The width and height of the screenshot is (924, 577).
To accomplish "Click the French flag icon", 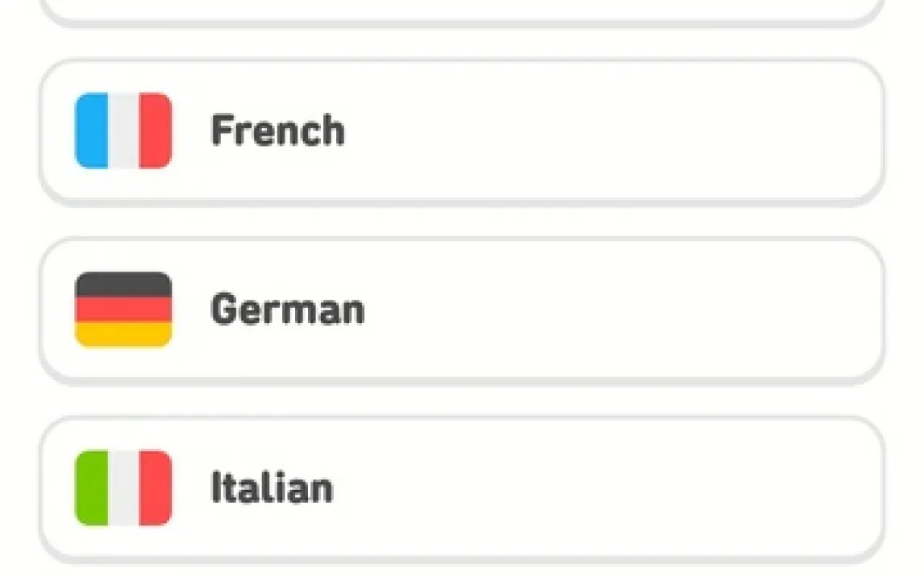I will click(123, 131).
